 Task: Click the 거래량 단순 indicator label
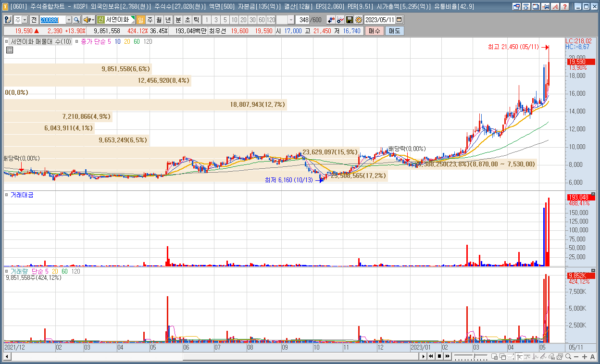tap(29, 271)
